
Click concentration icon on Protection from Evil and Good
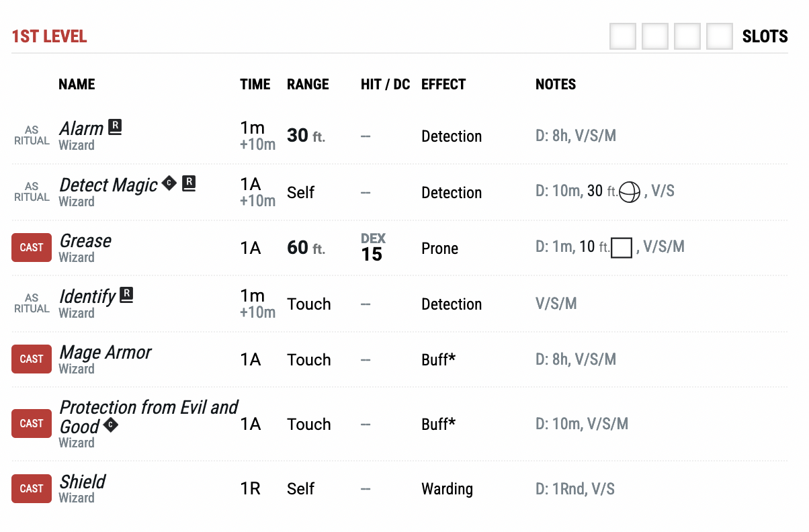tap(111, 425)
